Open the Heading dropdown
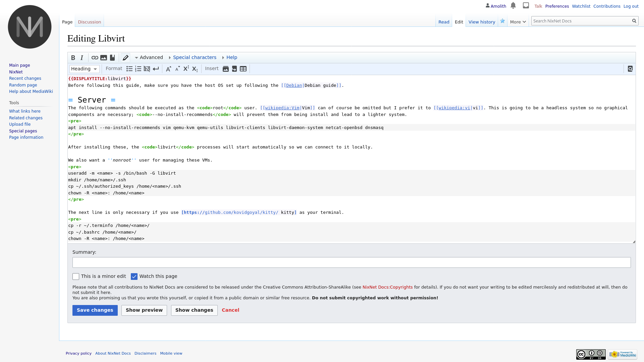The height and width of the screenshot is (362, 644). click(x=84, y=69)
